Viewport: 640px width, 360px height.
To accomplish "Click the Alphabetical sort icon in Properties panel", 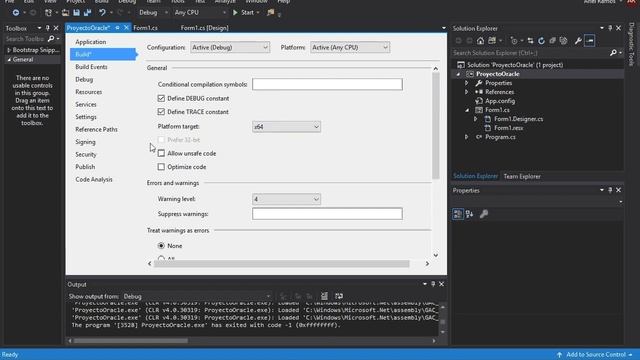I will click(x=469, y=214).
